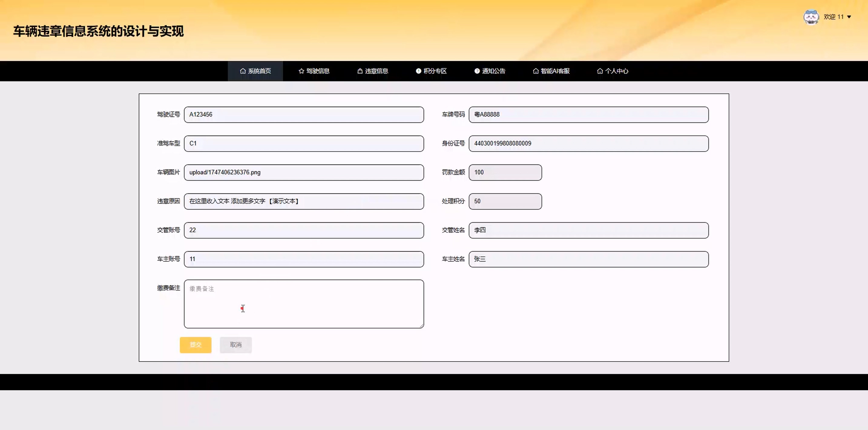This screenshot has width=868, height=430.
Task: Click the bag icon beside 违章信息
Action: [360, 71]
